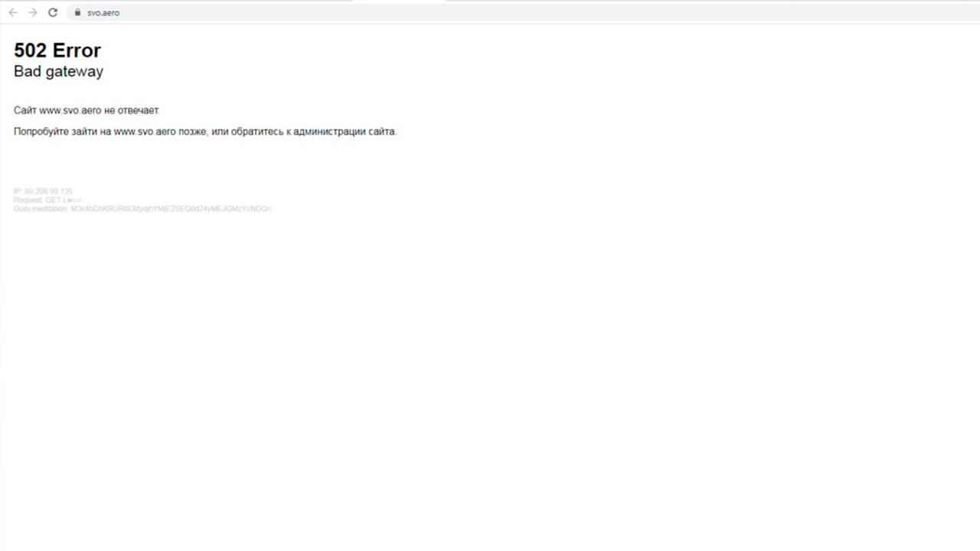Click www.svo.aero in the "не отвечает" line
980x551 pixels.
[70, 111]
